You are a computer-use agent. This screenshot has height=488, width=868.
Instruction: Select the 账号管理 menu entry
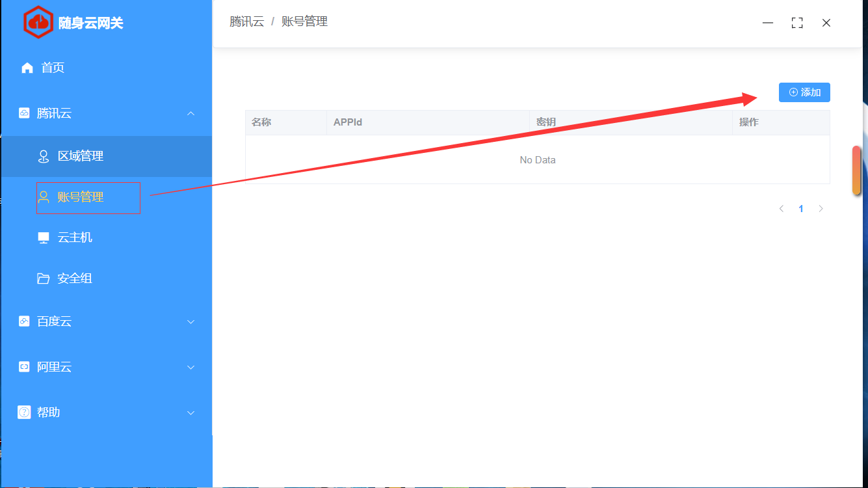(x=107, y=197)
